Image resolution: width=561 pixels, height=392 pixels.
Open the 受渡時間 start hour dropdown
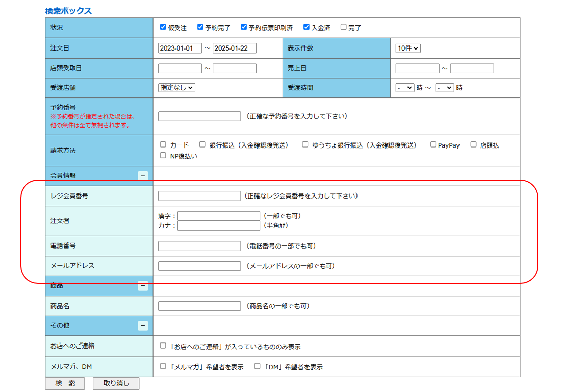click(x=405, y=87)
